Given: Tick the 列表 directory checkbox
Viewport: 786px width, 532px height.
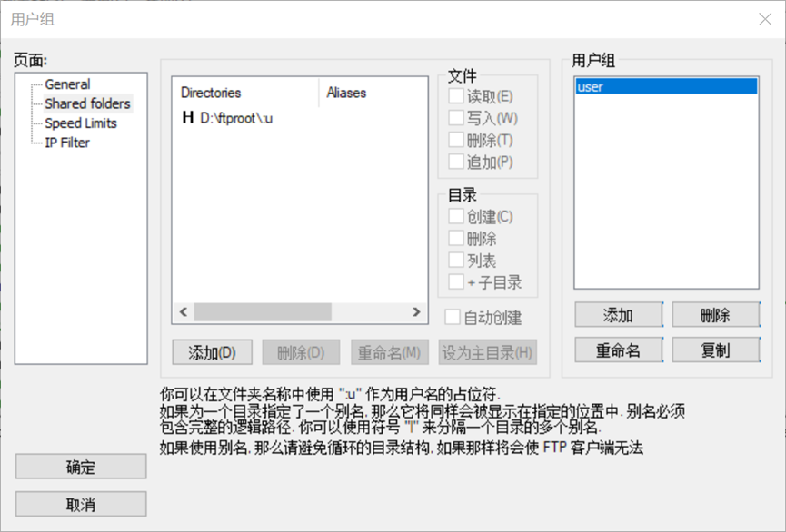Looking at the screenshot, I should click(456, 261).
